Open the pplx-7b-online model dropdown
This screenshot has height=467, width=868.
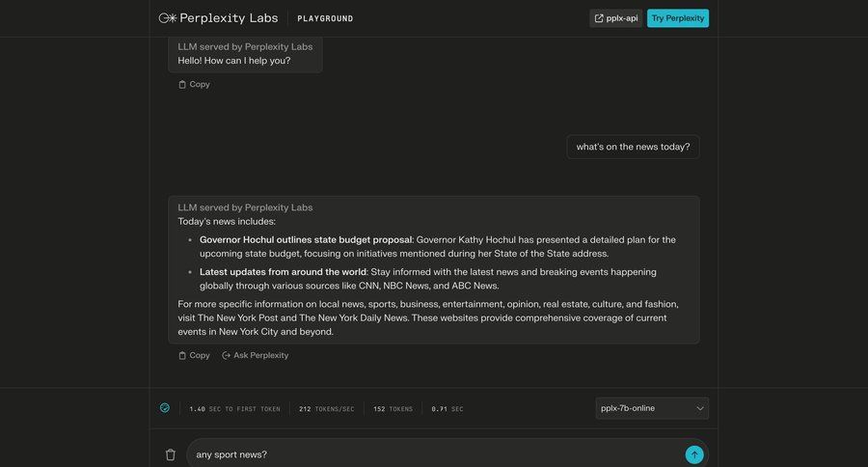[651, 408]
